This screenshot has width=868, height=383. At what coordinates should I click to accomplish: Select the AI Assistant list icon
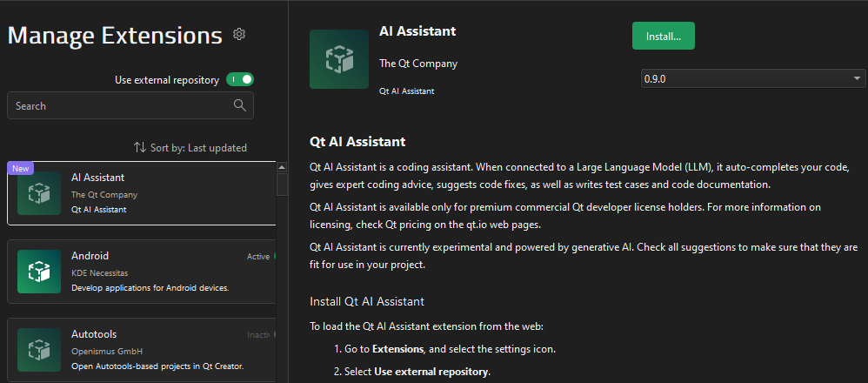(39, 193)
